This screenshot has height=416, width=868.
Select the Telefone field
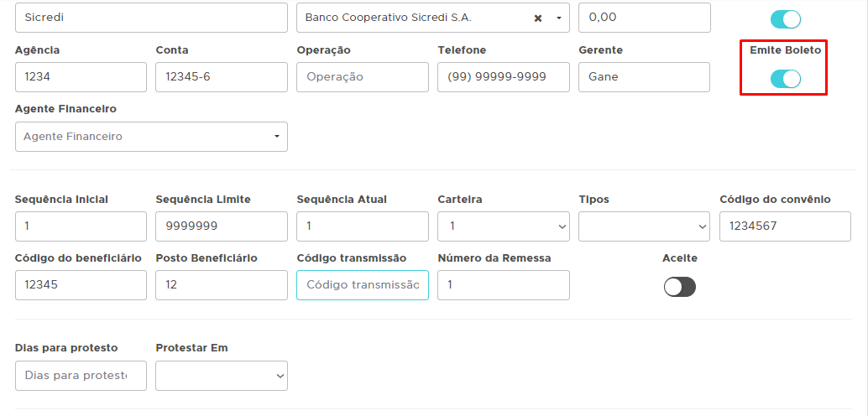click(503, 77)
